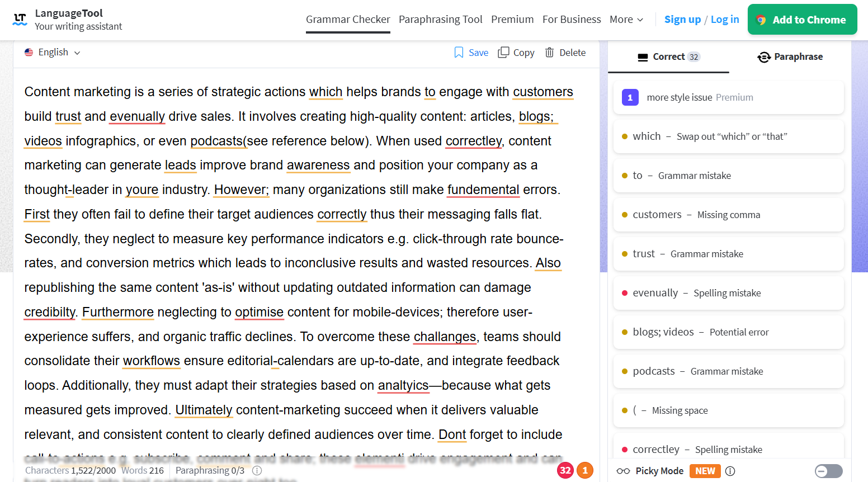The height and width of the screenshot is (482, 868).
Task: Open the 'which' suggestion card
Action: pyautogui.click(x=728, y=136)
